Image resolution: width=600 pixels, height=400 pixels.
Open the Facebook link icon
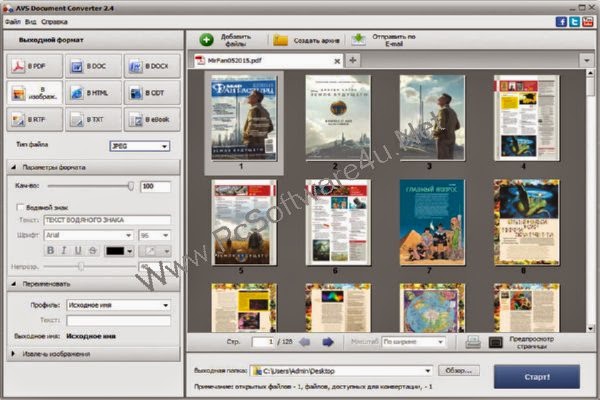click(561, 22)
